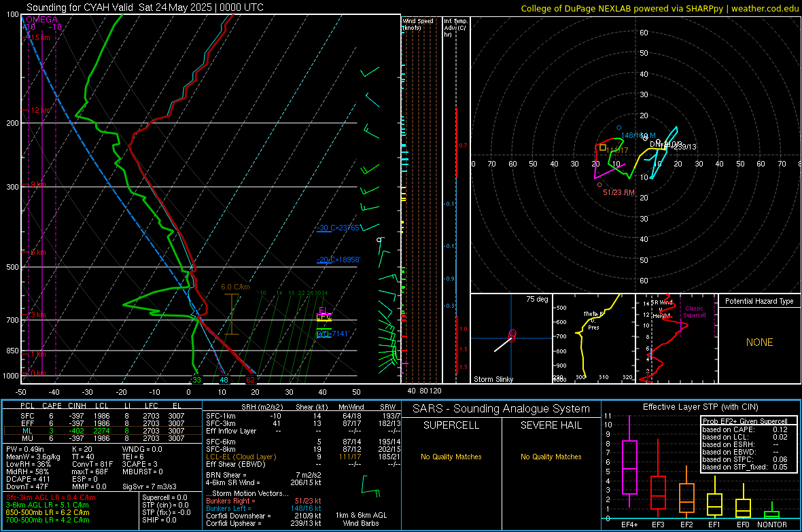Click the Inf. Temp. Adv. panel header
Viewport: 802px width, 532px height.
(455, 28)
